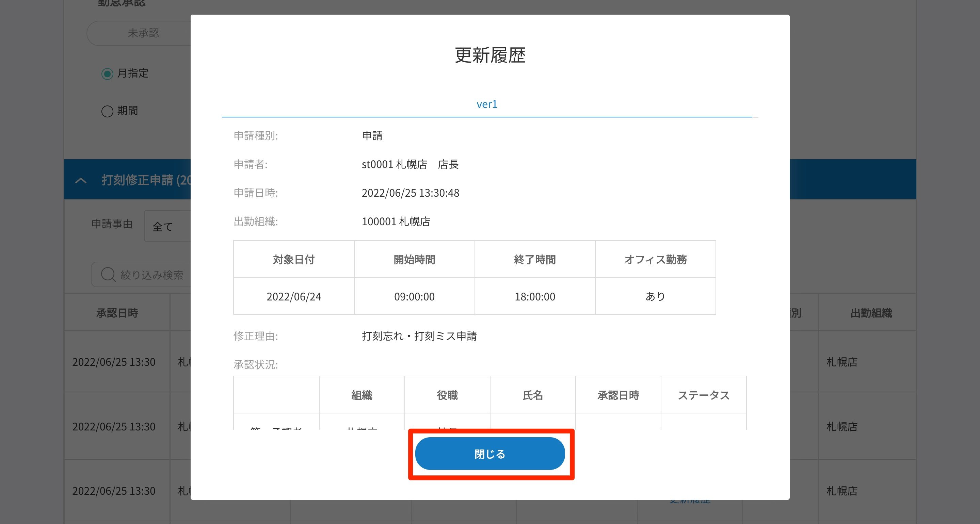The height and width of the screenshot is (524, 980).
Task: Click the 18:00:00 end time cell
Action: (534, 296)
